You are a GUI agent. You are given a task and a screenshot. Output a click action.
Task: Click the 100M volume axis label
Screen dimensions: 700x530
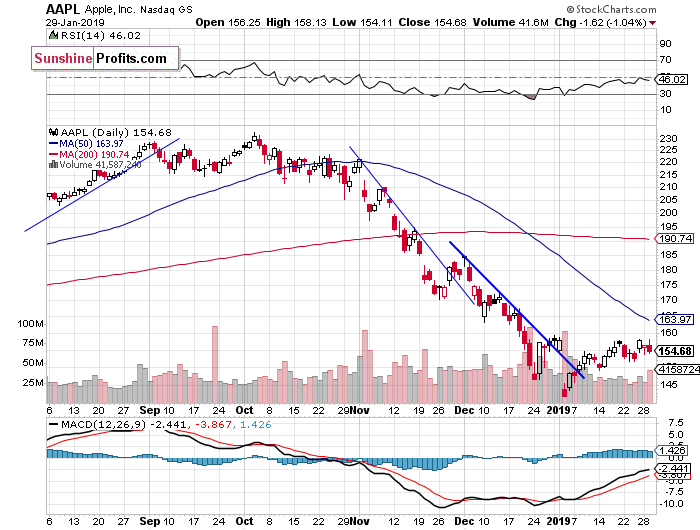pos(30,324)
